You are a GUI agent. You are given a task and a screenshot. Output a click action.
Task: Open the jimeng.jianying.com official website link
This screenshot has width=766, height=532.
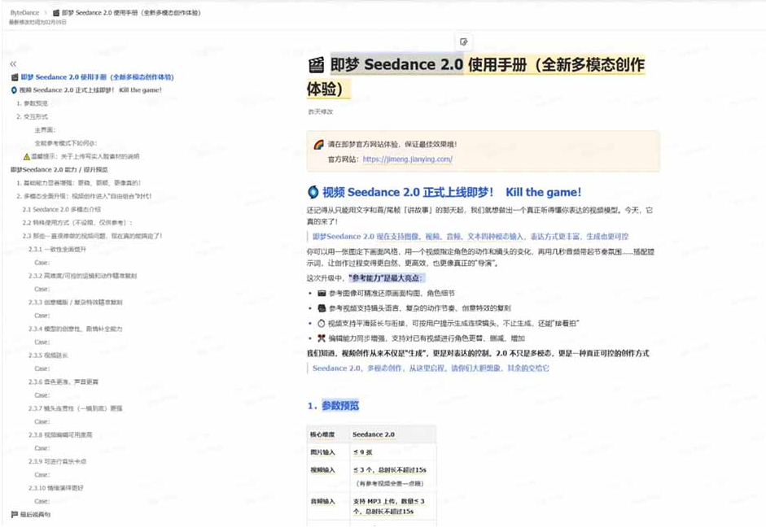[408, 159]
